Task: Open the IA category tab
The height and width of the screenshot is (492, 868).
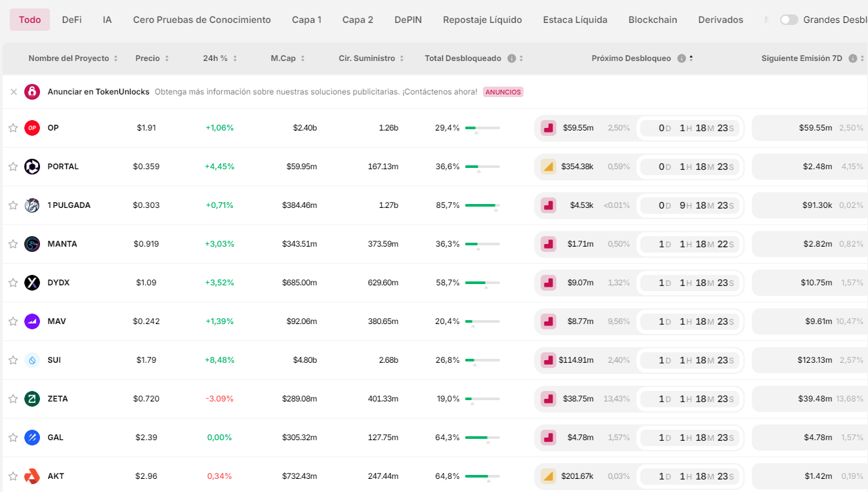Action: tap(107, 20)
